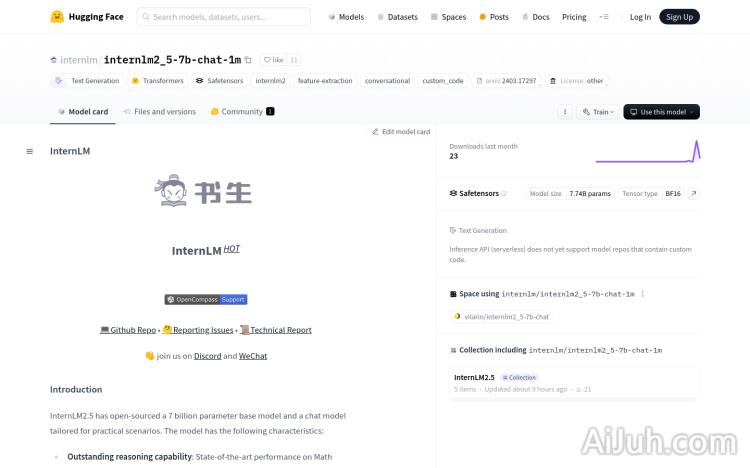Click the Text Generation widget label
The image size is (750, 468).
[478, 231]
